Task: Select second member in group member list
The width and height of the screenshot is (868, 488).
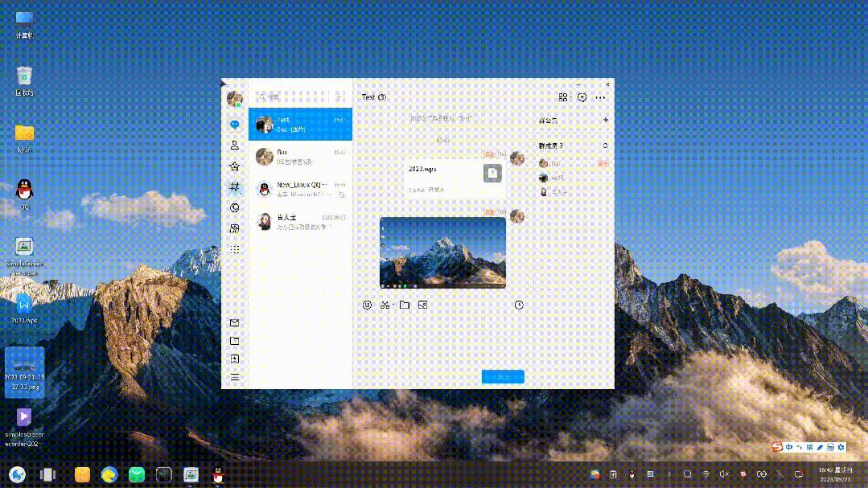Action: click(574, 178)
